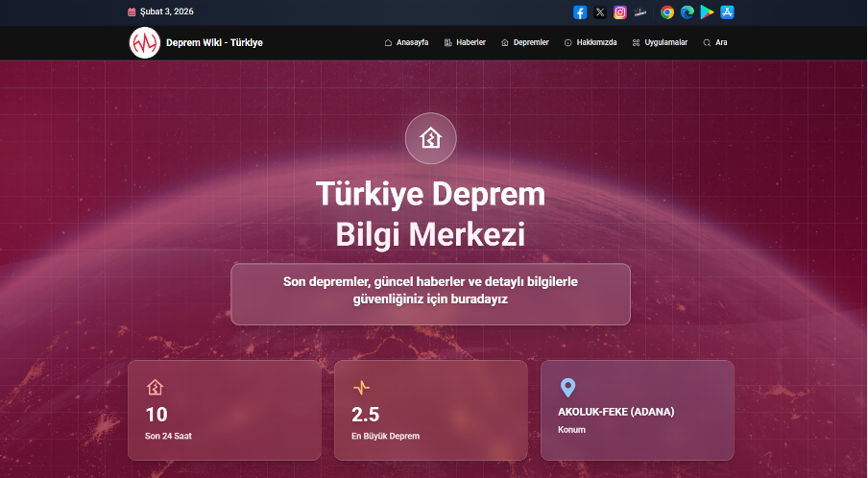Click the fourth social icon beside Instagram
This screenshot has height=478, width=868.
click(639, 12)
